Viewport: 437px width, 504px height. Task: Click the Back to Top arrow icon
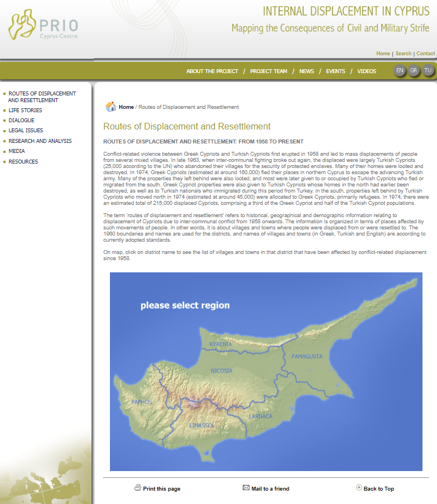[x=359, y=488]
